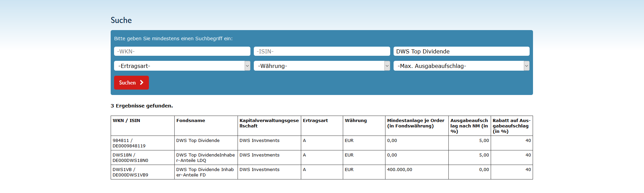644x193 pixels.
Task: Click Ertragsart value A in the DWS1VB row
Action: (x=305, y=170)
